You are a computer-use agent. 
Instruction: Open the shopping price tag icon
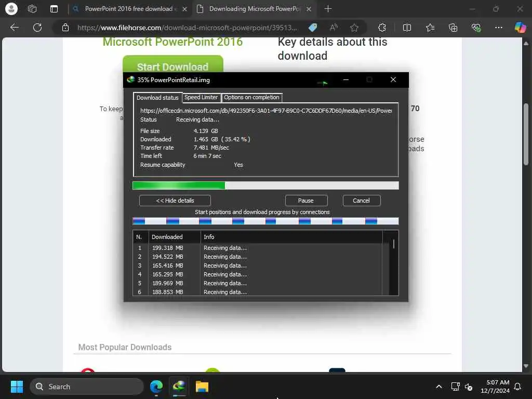(x=313, y=28)
